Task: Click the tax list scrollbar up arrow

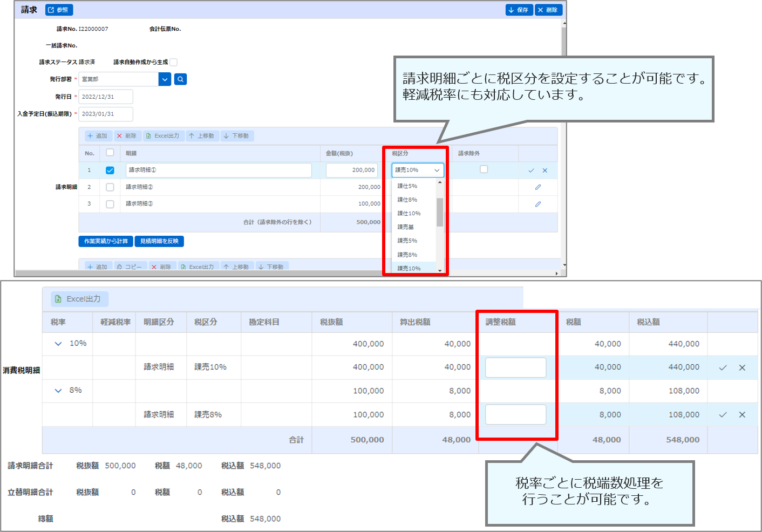Action: pyautogui.click(x=440, y=182)
